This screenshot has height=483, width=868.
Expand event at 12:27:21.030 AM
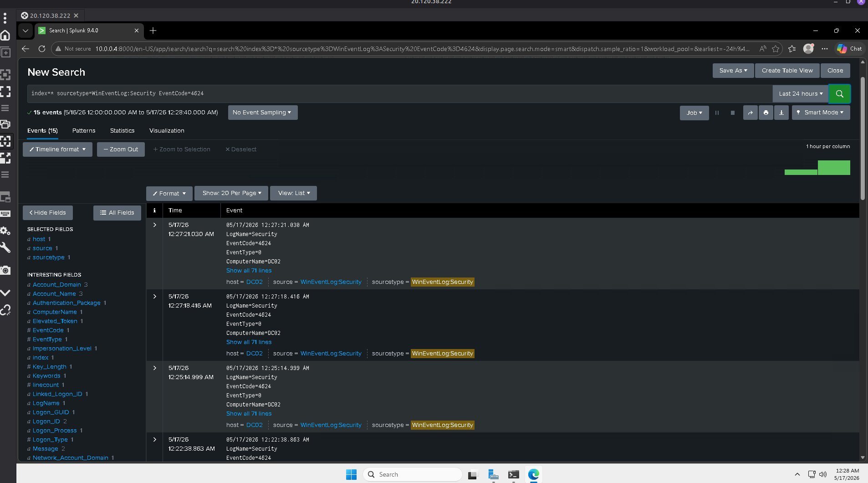[155, 225]
